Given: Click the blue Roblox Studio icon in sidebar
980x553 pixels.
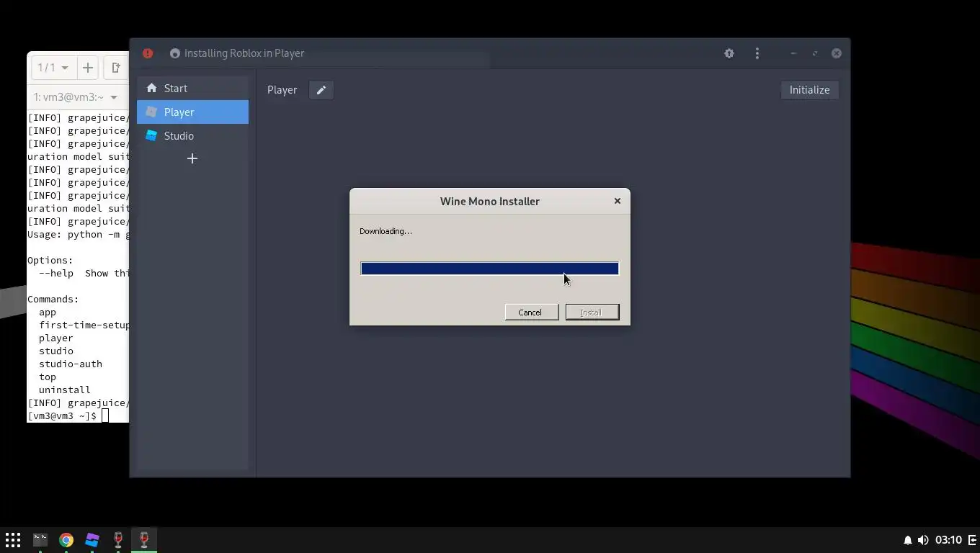Looking at the screenshot, I should [x=151, y=135].
